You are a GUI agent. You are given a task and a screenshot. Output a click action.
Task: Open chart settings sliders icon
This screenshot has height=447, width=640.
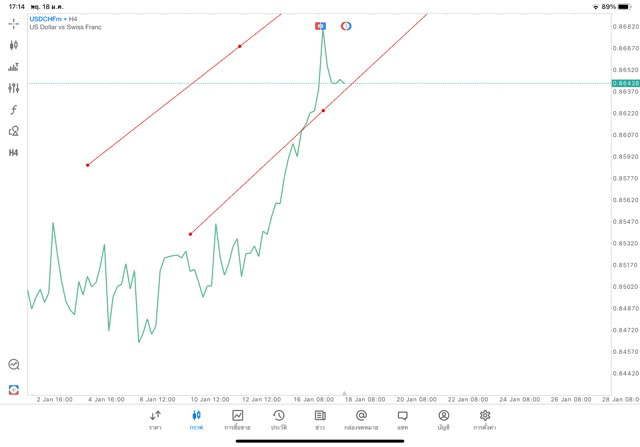14,88
